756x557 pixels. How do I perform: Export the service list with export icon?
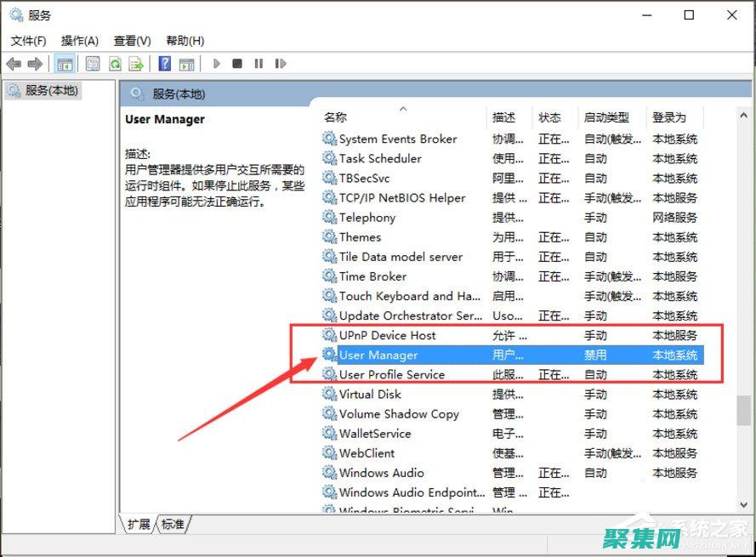point(136,63)
